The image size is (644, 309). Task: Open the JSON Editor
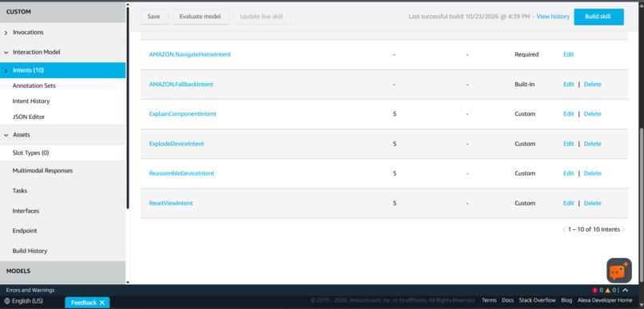[x=29, y=117]
